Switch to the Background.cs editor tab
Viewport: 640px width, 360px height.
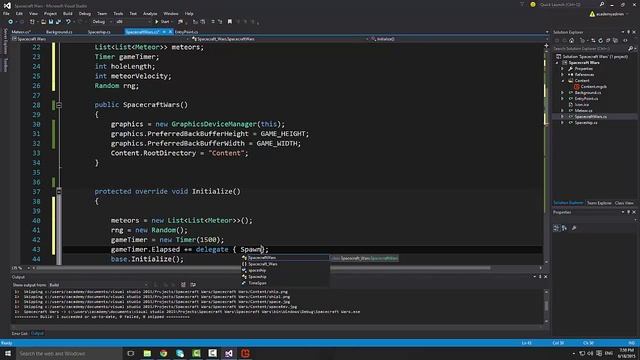tap(59, 32)
